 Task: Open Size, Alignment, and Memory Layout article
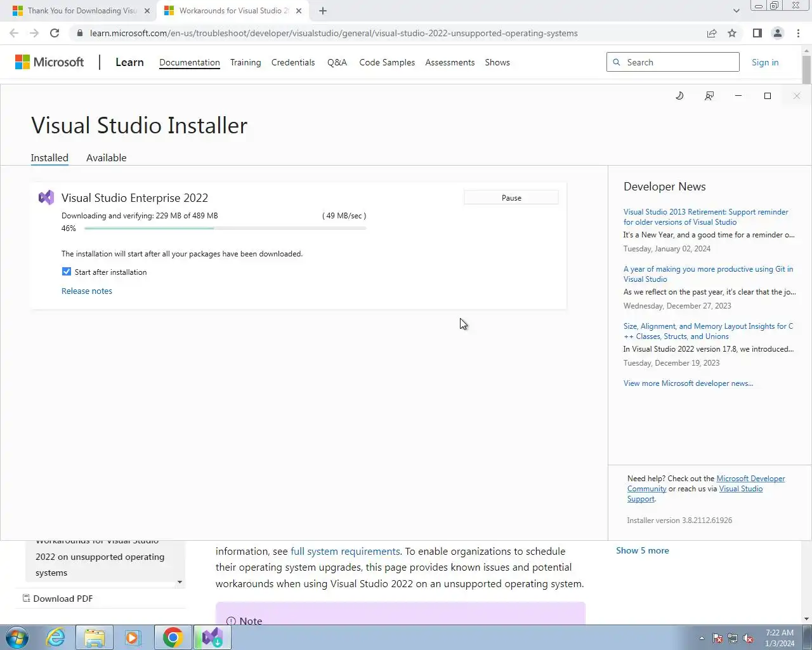[x=708, y=331]
